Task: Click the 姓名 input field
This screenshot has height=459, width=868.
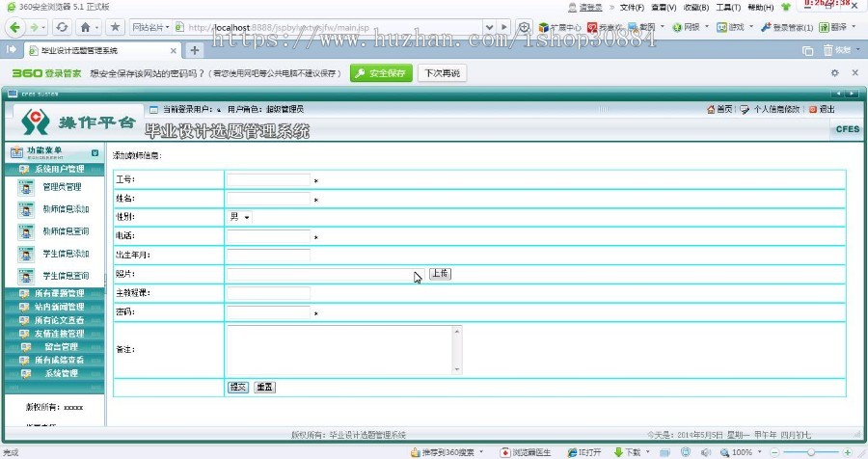Action: (268, 199)
